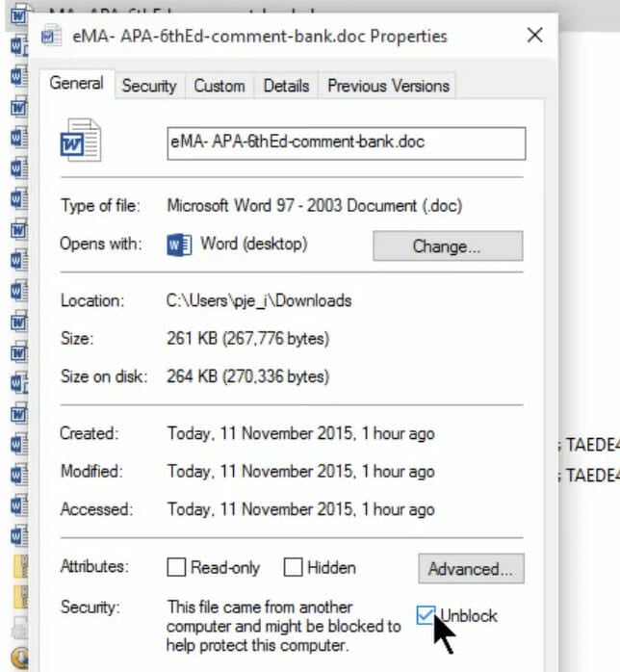Click Change to pick another app
The image size is (620, 672).
[448, 246]
